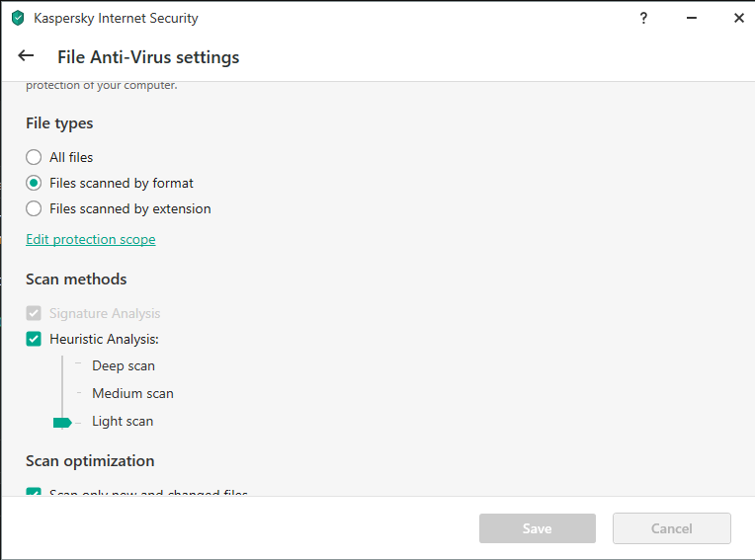Open Edit protection scope link
Viewport: 755px width, 560px height.
coord(90,239)
